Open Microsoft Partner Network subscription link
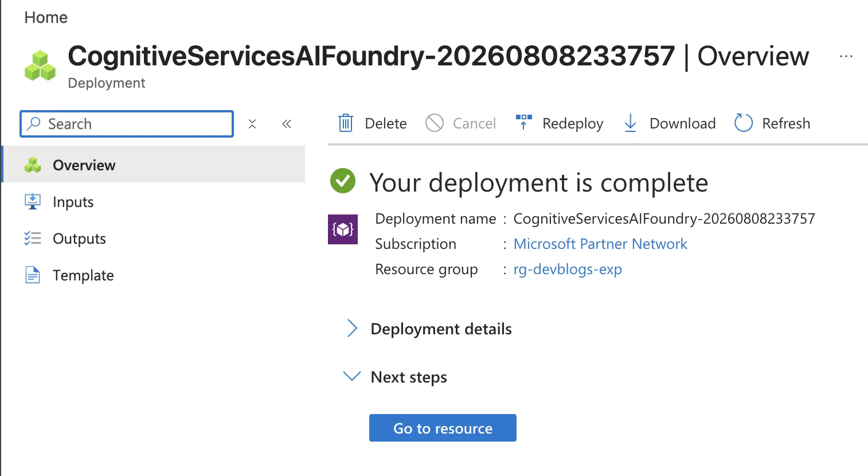This screenshot has width=868, height=476. pos(600,244)
